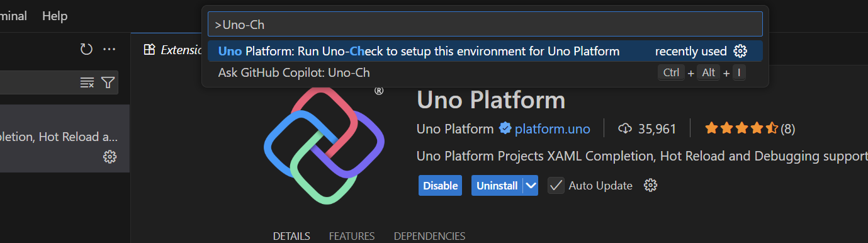Switch to the FEATURES tab
This screenshot has width=868, height=243.
pos(352,236)
